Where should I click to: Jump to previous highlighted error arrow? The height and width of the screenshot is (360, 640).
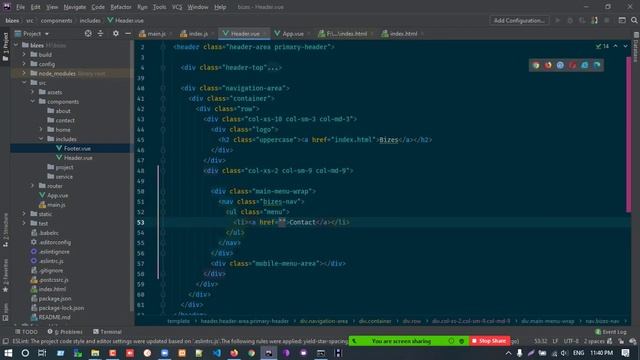click(x=616, y=46)
